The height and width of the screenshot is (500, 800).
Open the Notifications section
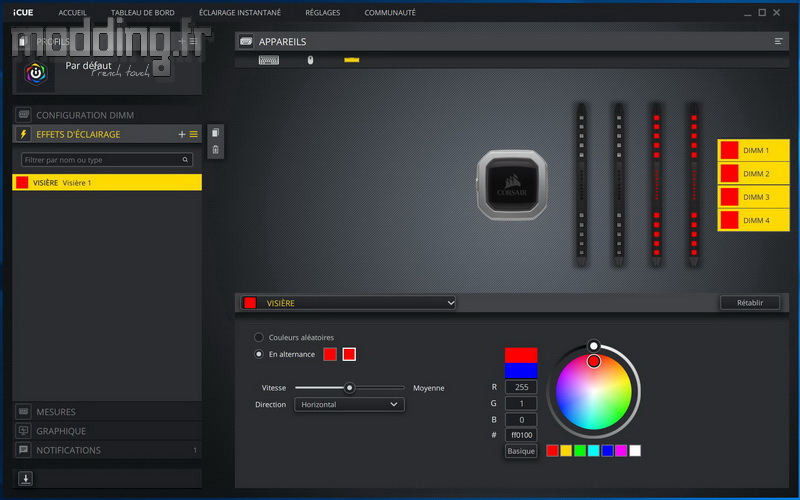click(107, 450)
